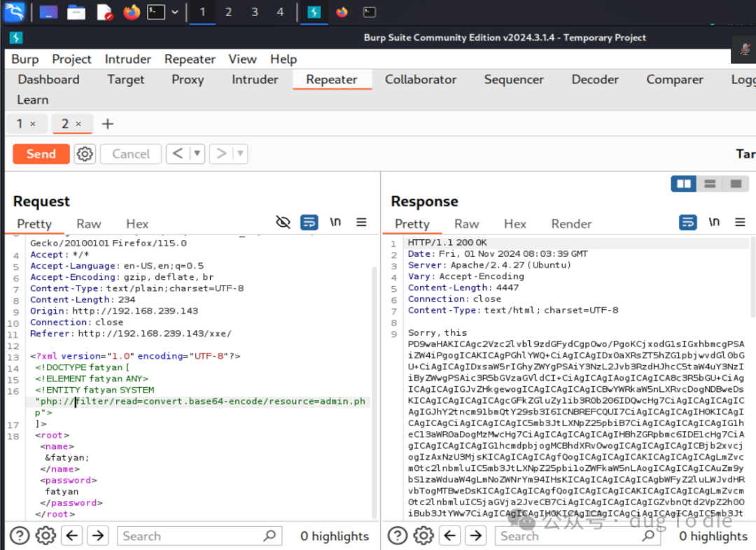Jump to next match in Request search
Image resolution: width=756 pixels, height=550 pixels.
98,535
